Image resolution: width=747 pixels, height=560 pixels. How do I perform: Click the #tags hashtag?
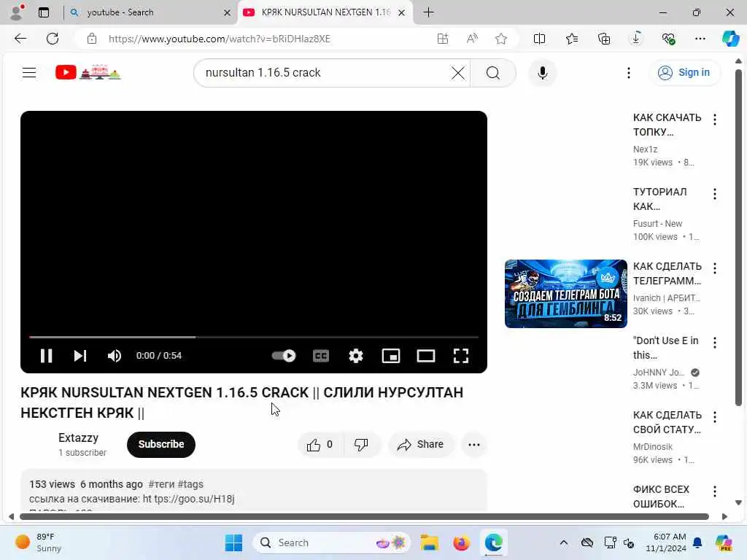(x=190, y=484)
